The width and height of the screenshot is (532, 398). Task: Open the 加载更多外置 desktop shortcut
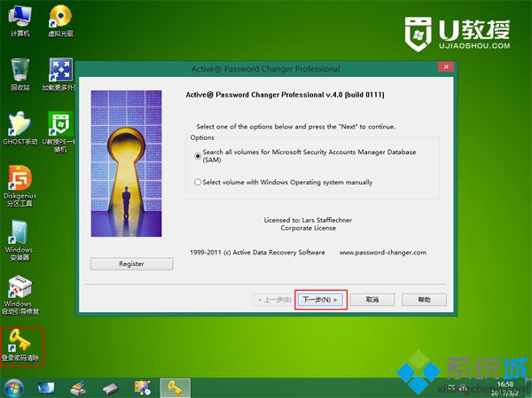coord(59,74)
